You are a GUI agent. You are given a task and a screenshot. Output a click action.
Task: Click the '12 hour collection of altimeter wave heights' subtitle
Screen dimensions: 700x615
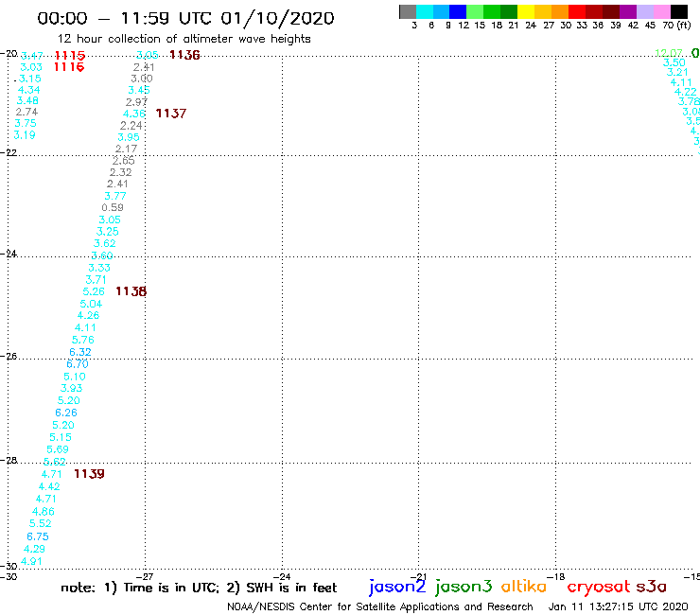point(184,39)
